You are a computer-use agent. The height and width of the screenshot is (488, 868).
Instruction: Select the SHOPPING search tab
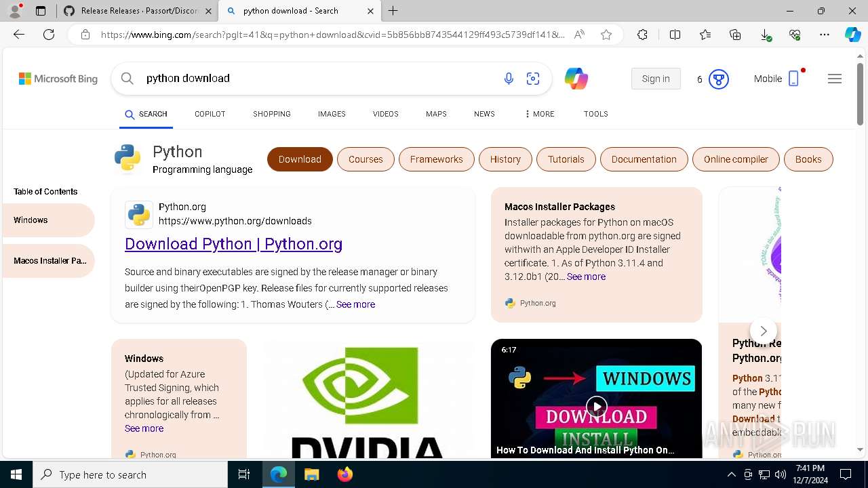(272, 114)
